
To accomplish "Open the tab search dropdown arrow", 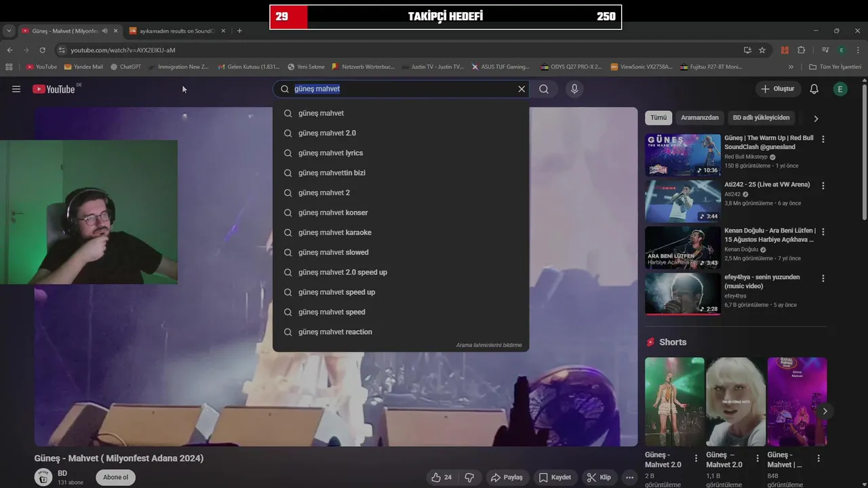I will click(x=9, y=30).
